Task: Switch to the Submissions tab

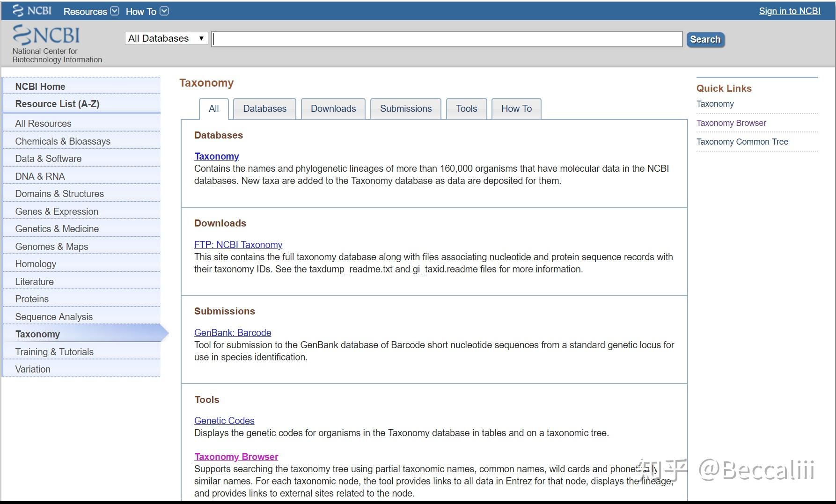Action: click(x=405, y=108)
